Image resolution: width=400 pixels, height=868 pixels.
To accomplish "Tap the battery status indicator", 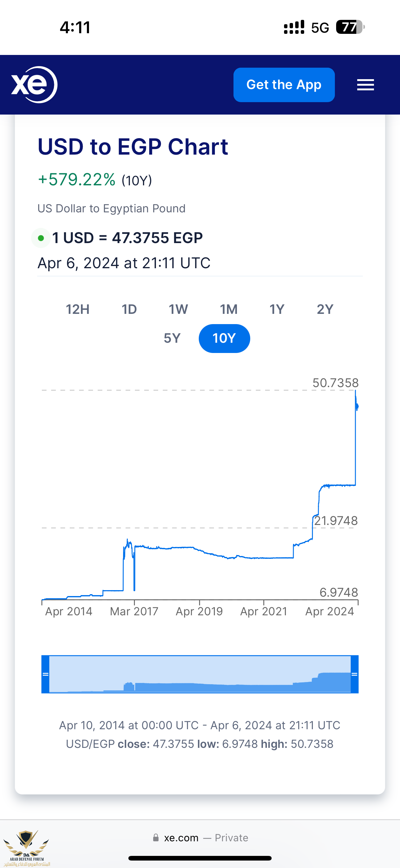I will pos(350,27).
